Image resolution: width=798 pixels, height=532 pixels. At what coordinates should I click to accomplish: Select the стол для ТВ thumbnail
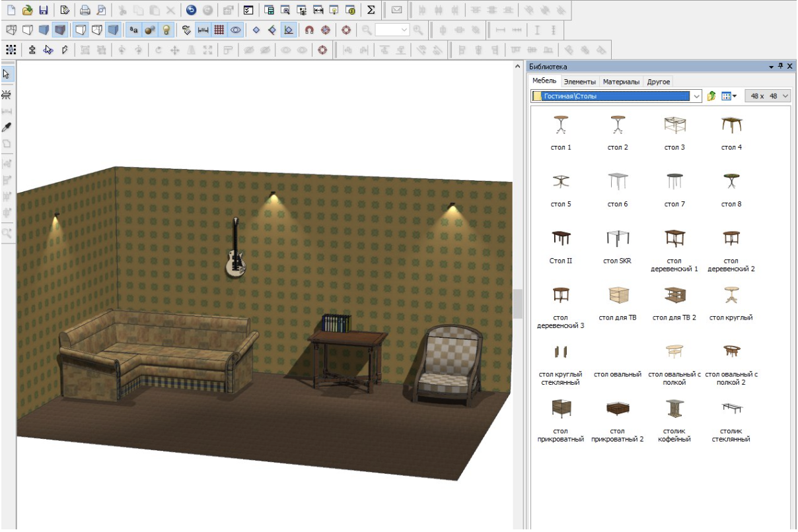coord(618,294)
